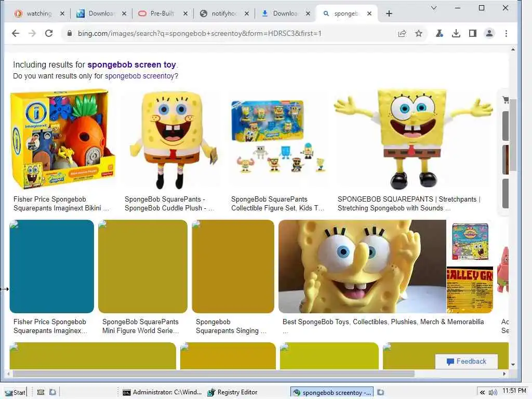The image size is (532, 399).
Task: Close the active spongebob tab
Action: [x=369, y=14]
